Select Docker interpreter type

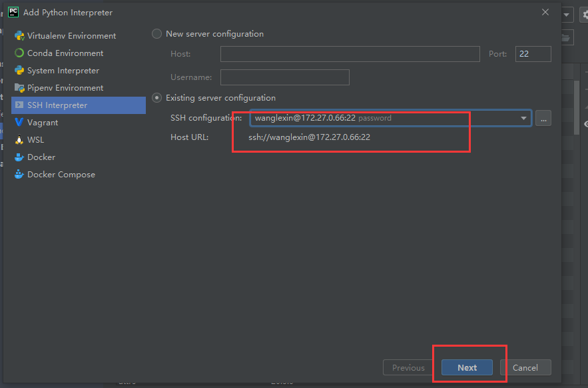click(x=79, y=157)
